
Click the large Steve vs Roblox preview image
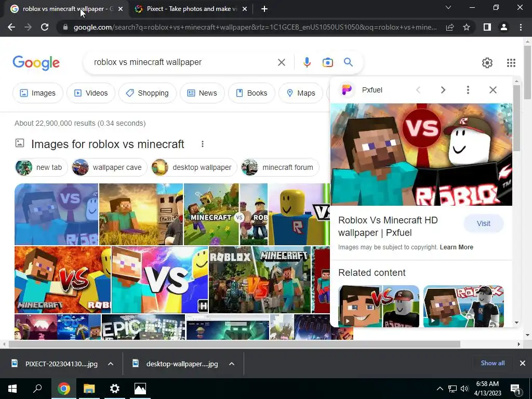click(x=421, y=154)
